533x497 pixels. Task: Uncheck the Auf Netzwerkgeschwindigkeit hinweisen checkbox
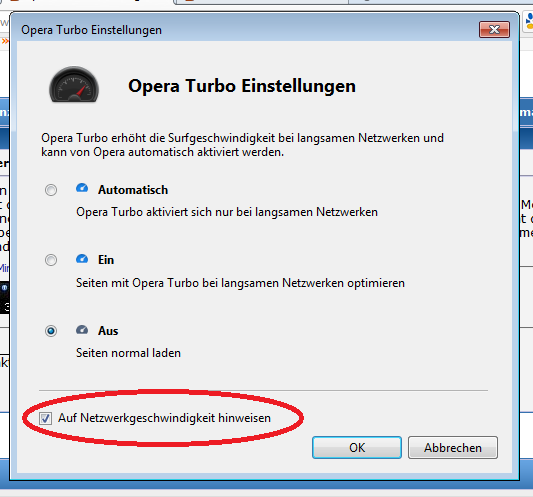[45, 418]
